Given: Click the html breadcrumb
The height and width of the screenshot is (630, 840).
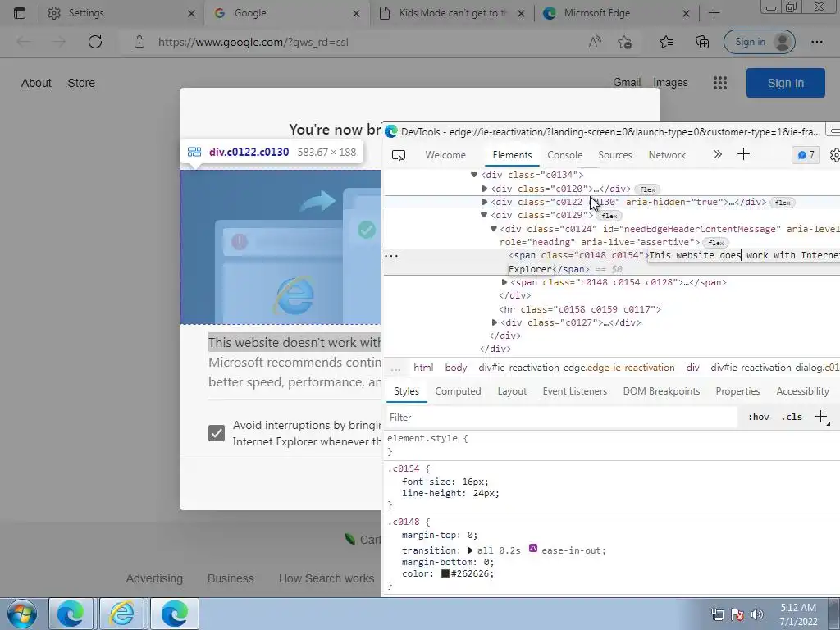Looking at the screenshot, I should tap(423, 367).
